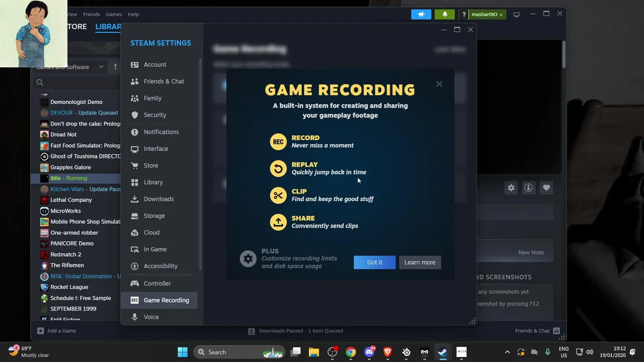Open Steam Help menu
The image size is (644, 362).
pos(133,15)
